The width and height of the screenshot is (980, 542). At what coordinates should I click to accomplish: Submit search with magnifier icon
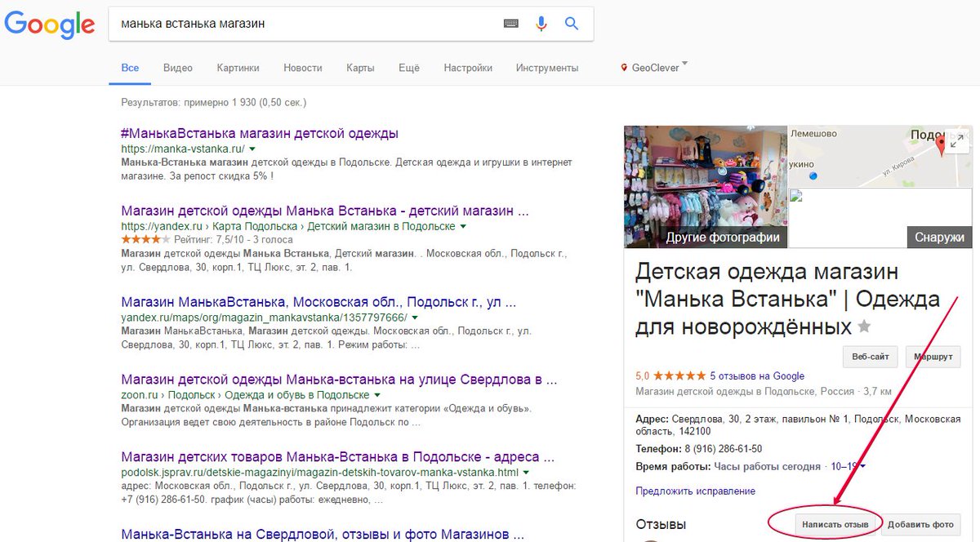(572, 24)
